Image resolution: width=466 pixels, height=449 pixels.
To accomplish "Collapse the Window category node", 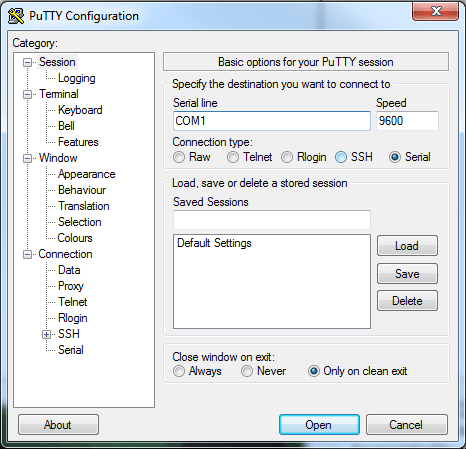I will tap(28, 158).
